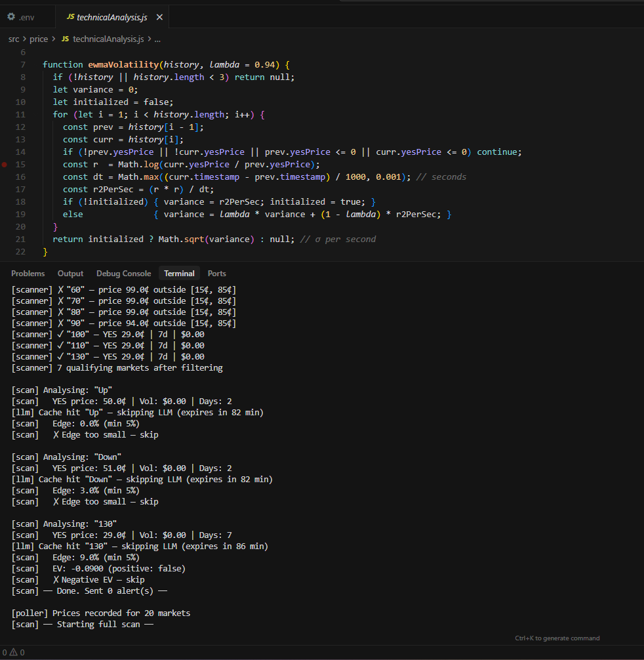The height and width of the screenshot is (660, 644).
Task: Click the src breadcrumb segment
Action: (14, 39)
